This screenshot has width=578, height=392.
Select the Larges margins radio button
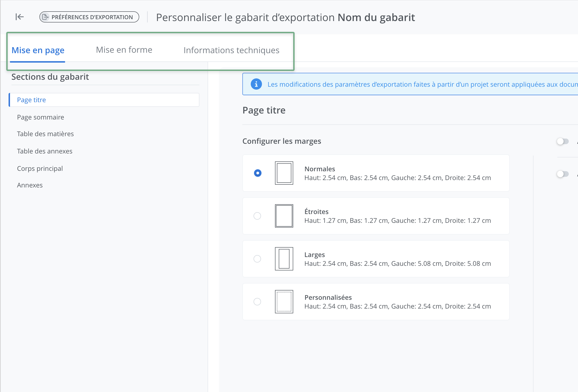(257, 259)
